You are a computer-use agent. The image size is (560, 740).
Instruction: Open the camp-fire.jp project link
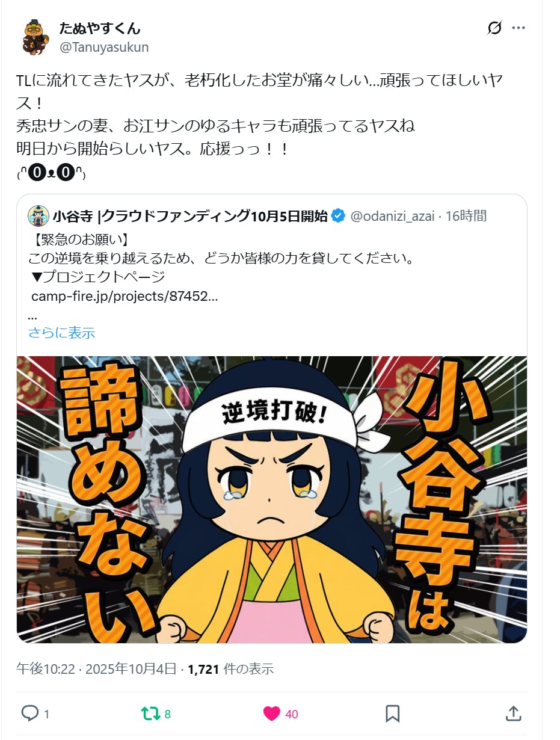pyautogui.click(x=125, y=296)
